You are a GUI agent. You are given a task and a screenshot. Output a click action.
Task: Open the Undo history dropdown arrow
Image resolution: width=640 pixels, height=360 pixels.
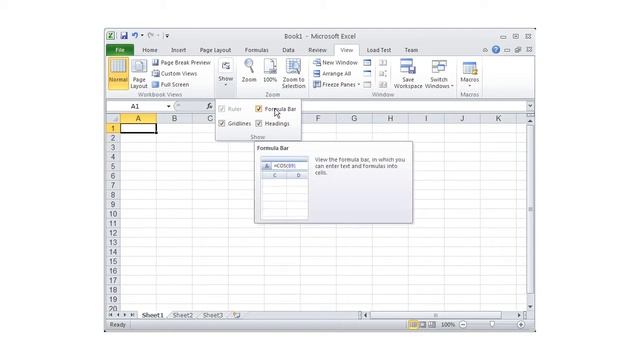pos(142,36)
